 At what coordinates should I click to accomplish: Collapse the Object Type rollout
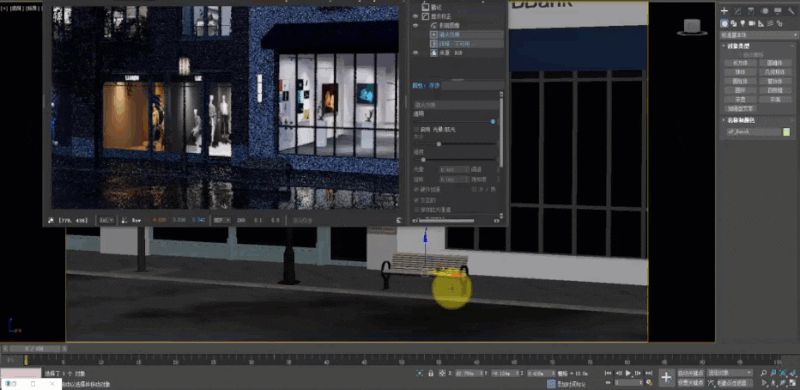pos(724,46)
